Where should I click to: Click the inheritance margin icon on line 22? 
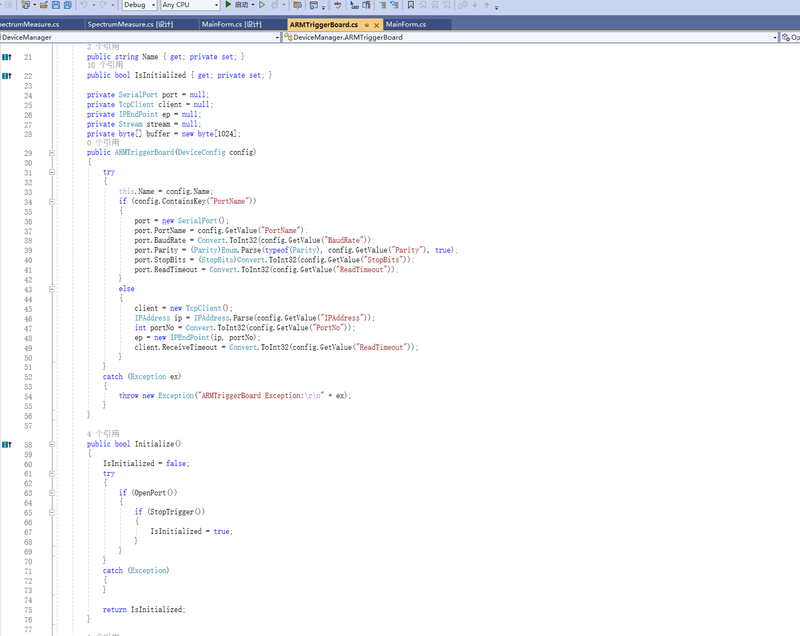point(7,76)
